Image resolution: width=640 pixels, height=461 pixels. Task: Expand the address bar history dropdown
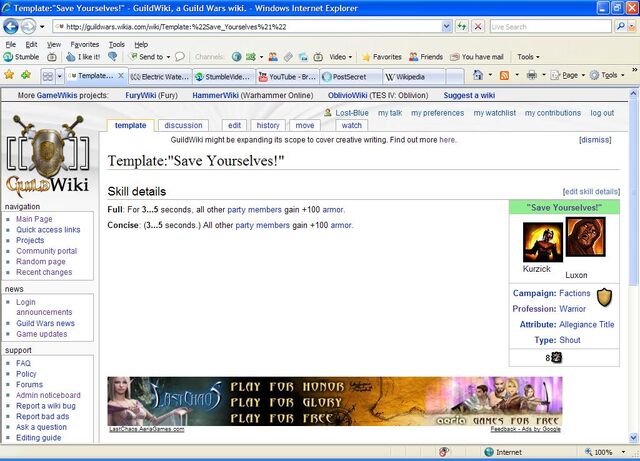point(447,27)
